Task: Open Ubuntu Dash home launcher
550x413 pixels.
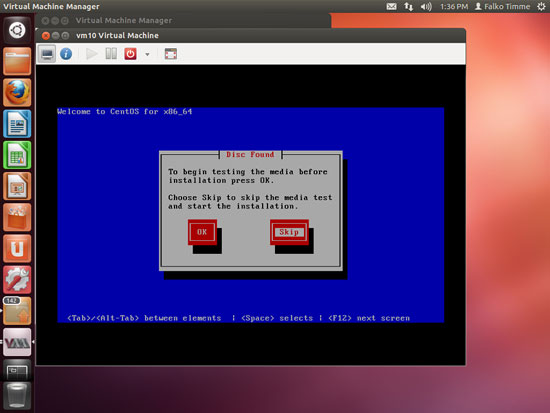Action: click(x=17, y=30)
